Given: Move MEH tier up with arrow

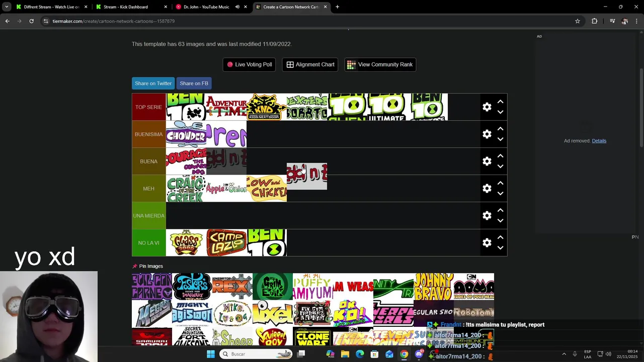Looking at the screenshot, I should pyautogui.click(x=500, y=183).
